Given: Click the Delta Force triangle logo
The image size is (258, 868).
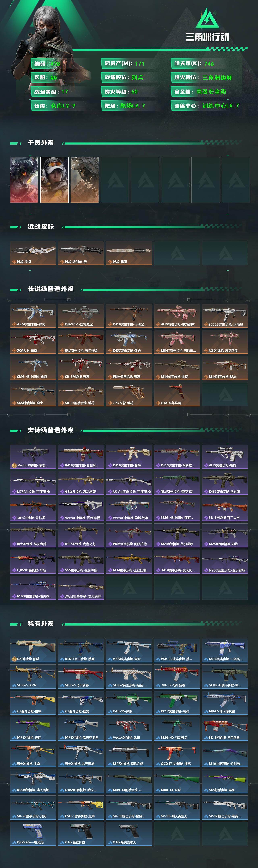Looking at the screenshot, I should (x=207, y=19).
